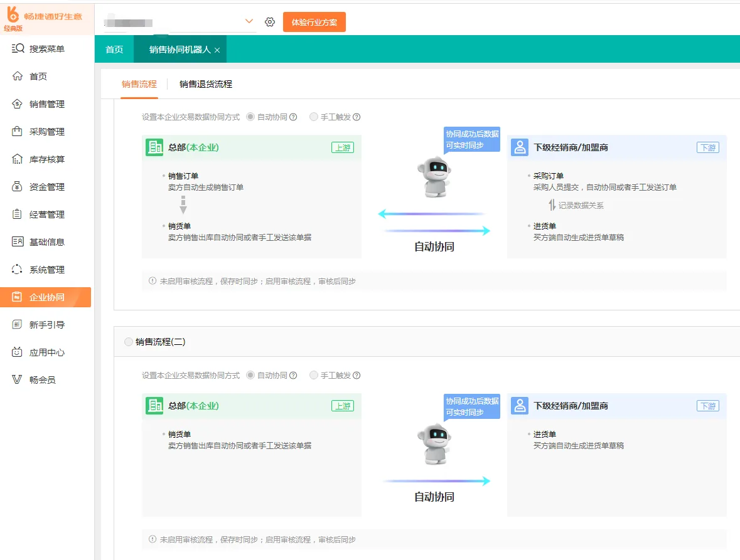Click the 系统管理 sidebar icon

[x=18, y=270]
